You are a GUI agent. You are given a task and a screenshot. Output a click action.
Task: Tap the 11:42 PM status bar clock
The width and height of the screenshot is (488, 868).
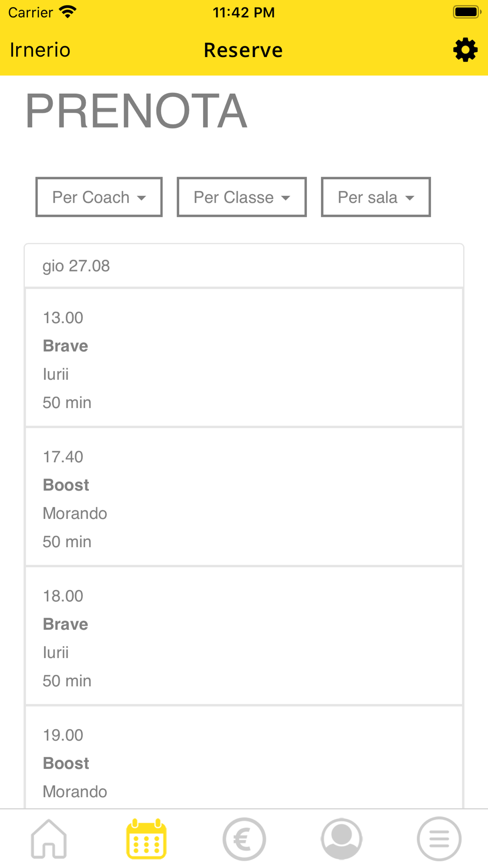point(244,12)
